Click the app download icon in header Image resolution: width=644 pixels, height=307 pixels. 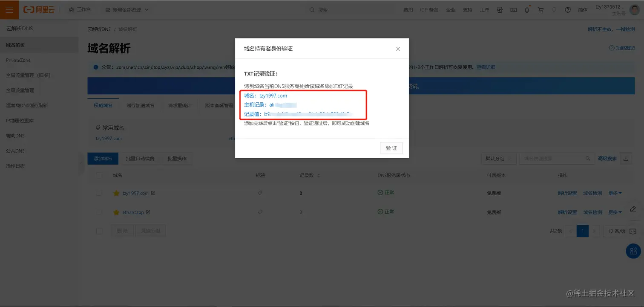pyautogui.click(x=500, y=10)
